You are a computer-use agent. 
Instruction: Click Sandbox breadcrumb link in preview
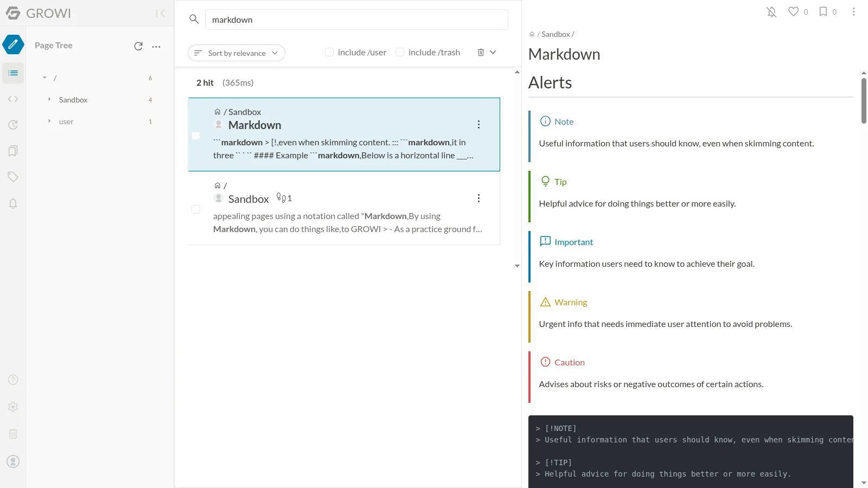click(x=556, y=34)
